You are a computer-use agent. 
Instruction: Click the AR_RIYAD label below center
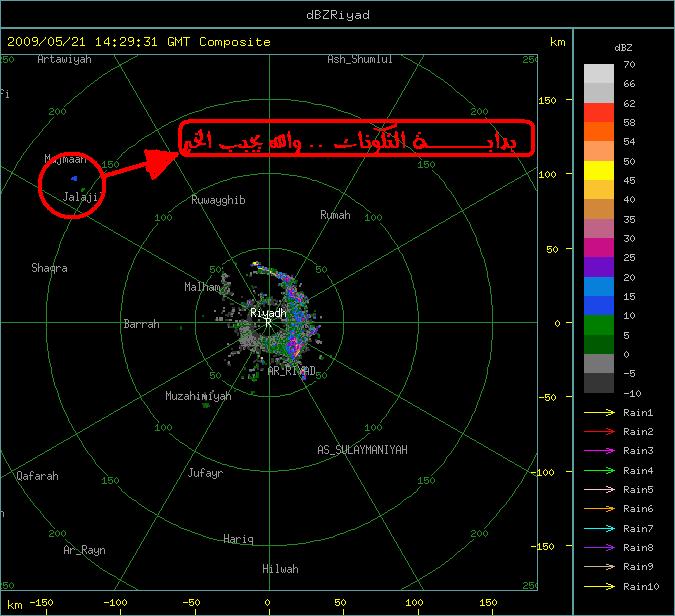[x=291, y=371]
